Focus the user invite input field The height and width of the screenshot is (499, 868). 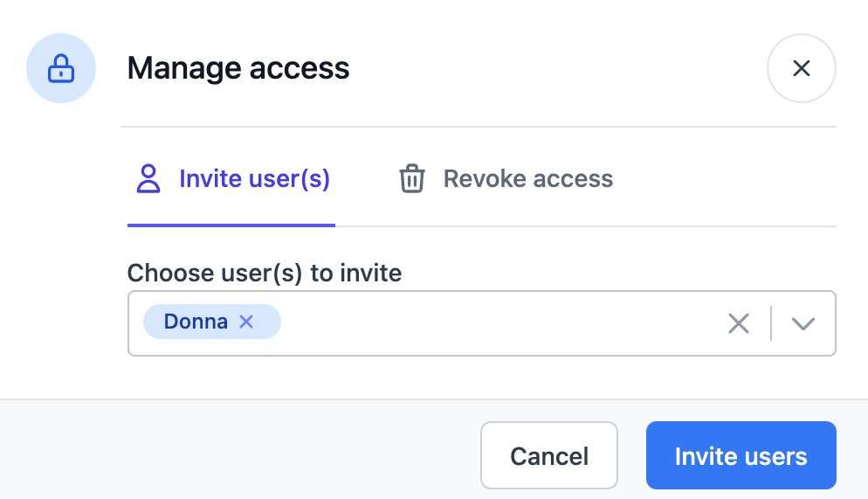(x=498, y=323)
